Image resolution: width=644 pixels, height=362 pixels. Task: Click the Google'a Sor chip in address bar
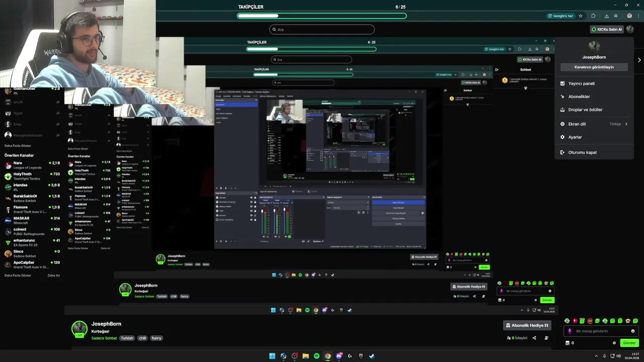561,16
